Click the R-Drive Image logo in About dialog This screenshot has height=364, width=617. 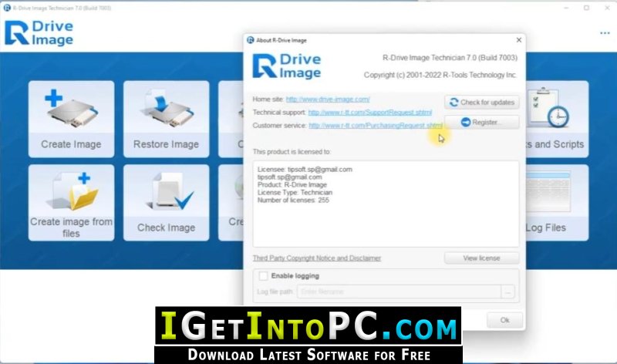click(x=286, y=66)
